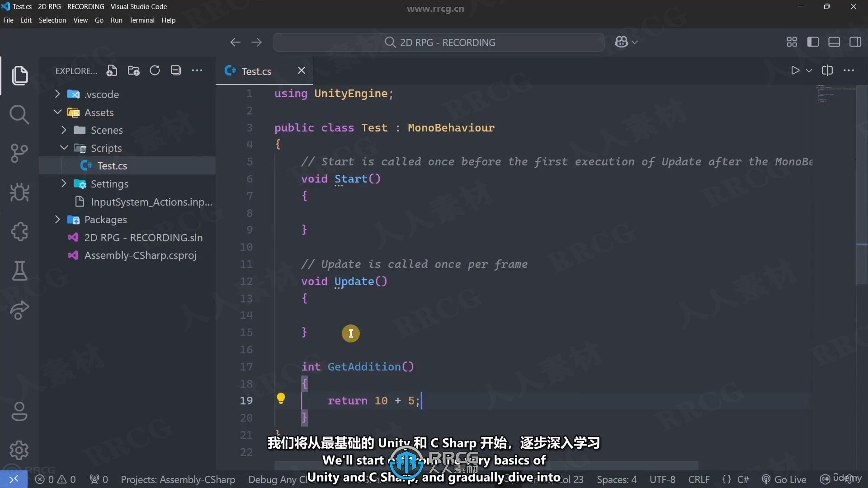The image size is (868, 488).
Task: Refresh the Explorer file tree
Action: (x=155, y=70)
